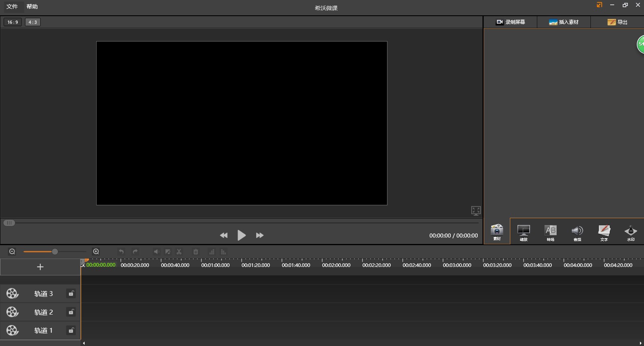This screenshot has width=644, height=346.
Task: Zoom in the timeline with plus magnifier
Action: [96, 252]
